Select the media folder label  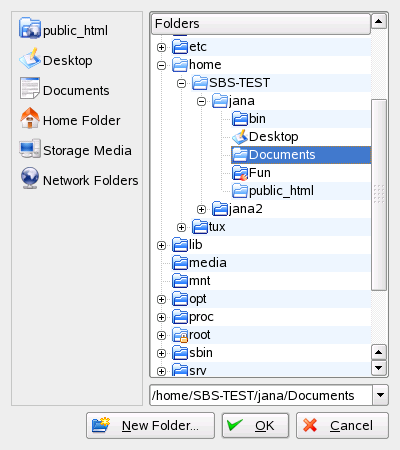pyautogui.click(x=208, y=263)
